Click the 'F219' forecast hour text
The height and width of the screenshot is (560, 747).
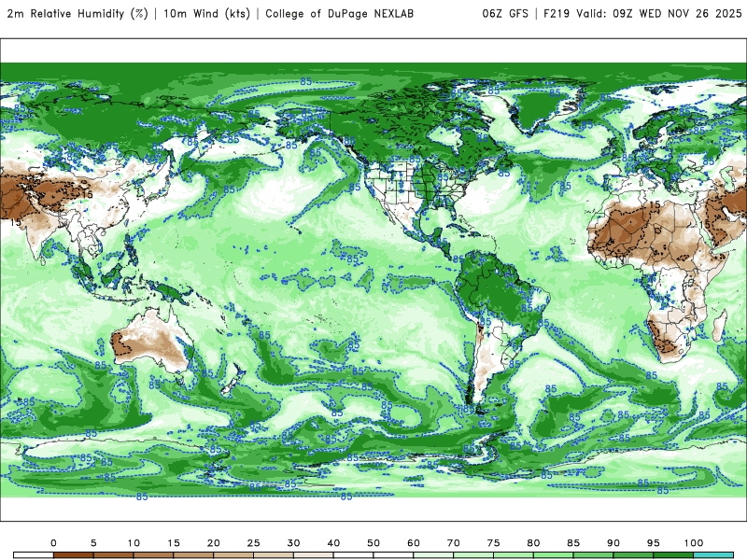557,14
